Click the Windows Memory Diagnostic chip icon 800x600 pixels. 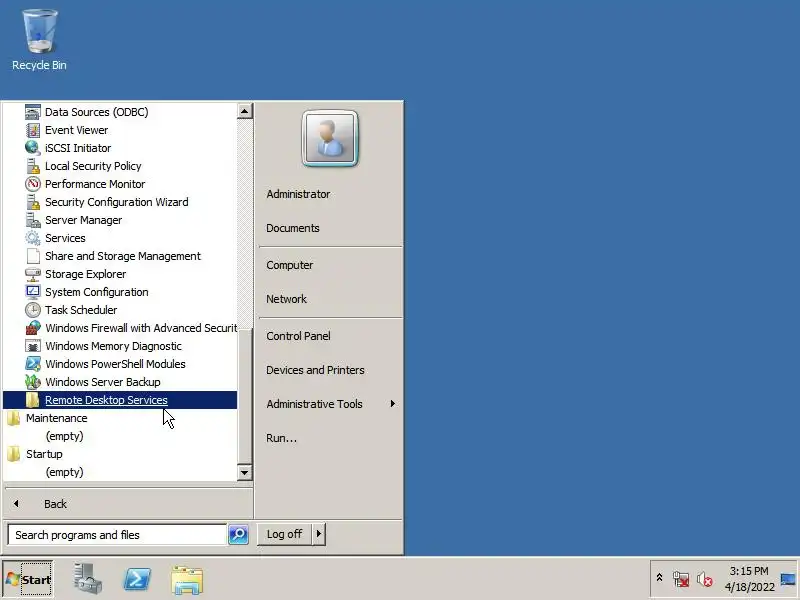[x=33, y=346]
